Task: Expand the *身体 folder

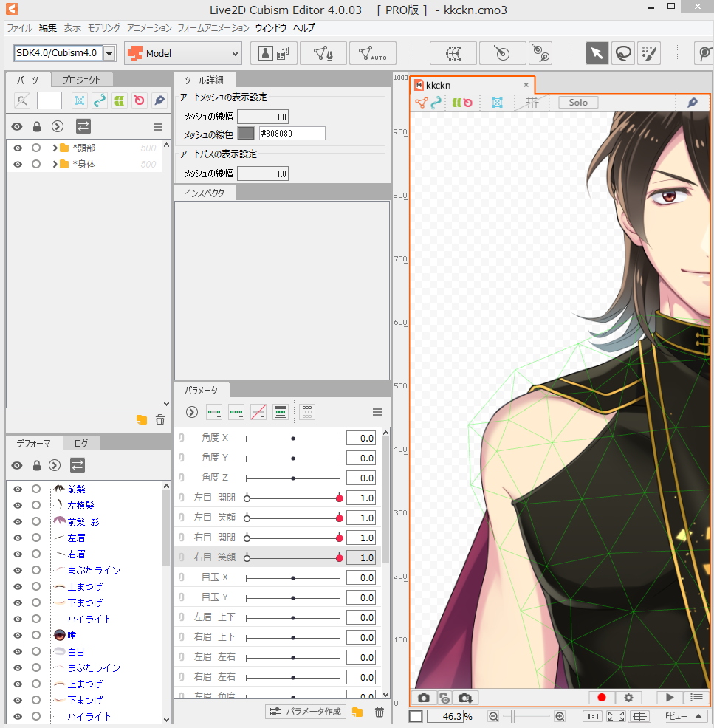Action: (x=55, y=165)
